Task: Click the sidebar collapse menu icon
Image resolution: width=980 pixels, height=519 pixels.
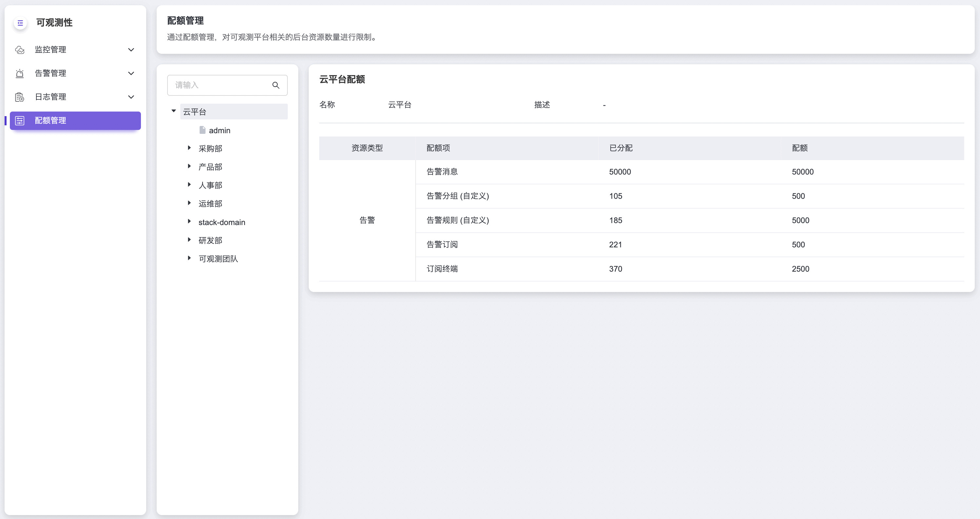Action: pos(20,23)
